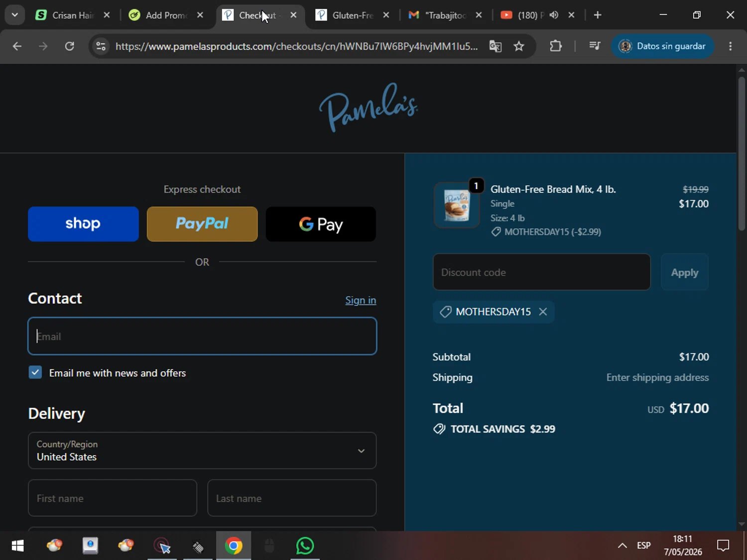
Task: Focus the Email input field
Action: tap(202, 336)
